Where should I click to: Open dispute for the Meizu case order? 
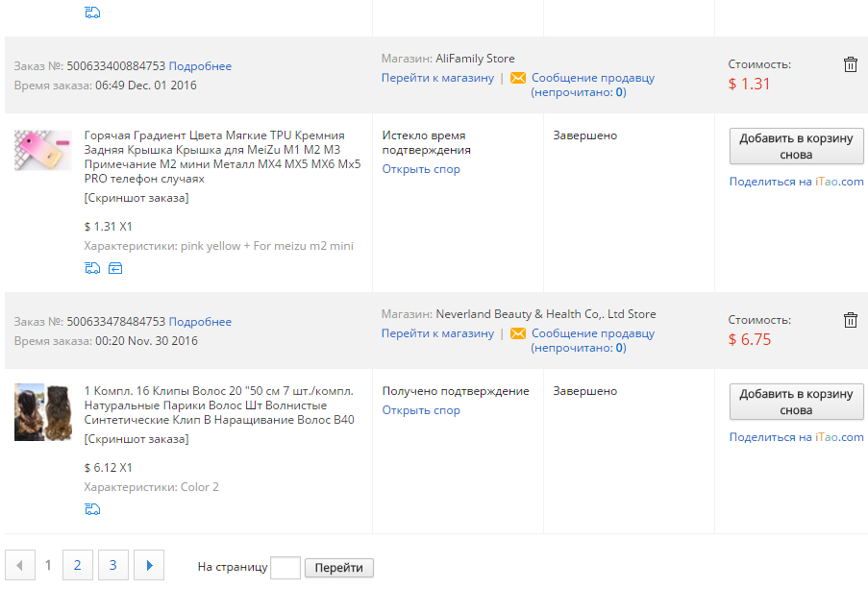coord(421,169)
